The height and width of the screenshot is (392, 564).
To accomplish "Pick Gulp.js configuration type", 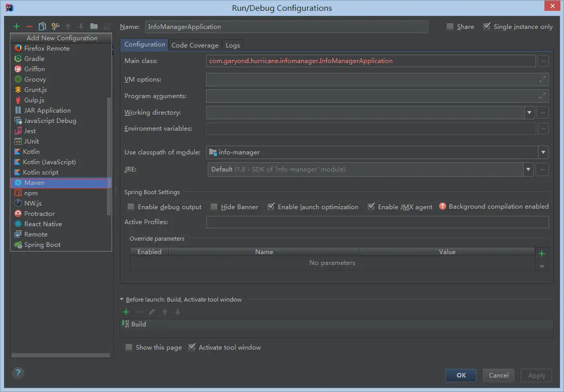I will 59,100.
